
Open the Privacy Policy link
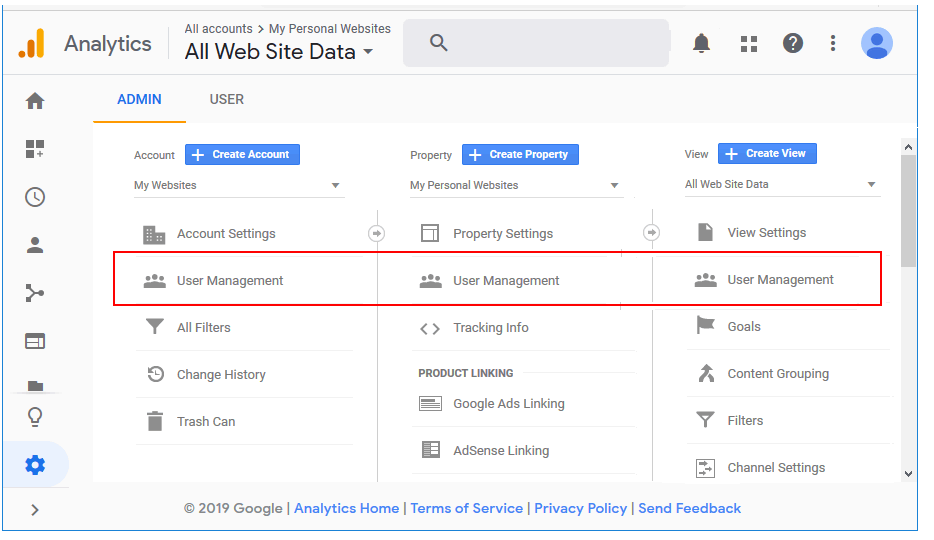pyautogui.click(x=580, y=508)
